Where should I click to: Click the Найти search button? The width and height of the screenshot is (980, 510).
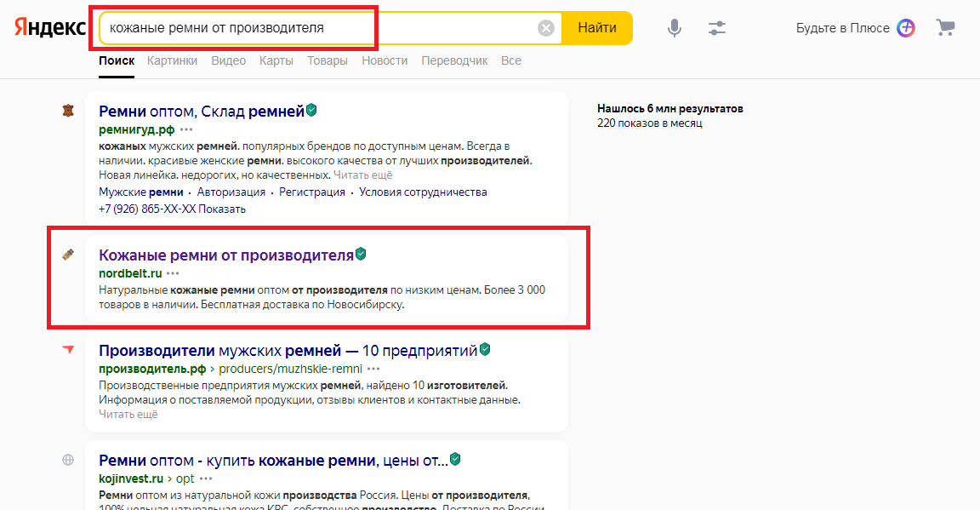click(597, 28)
